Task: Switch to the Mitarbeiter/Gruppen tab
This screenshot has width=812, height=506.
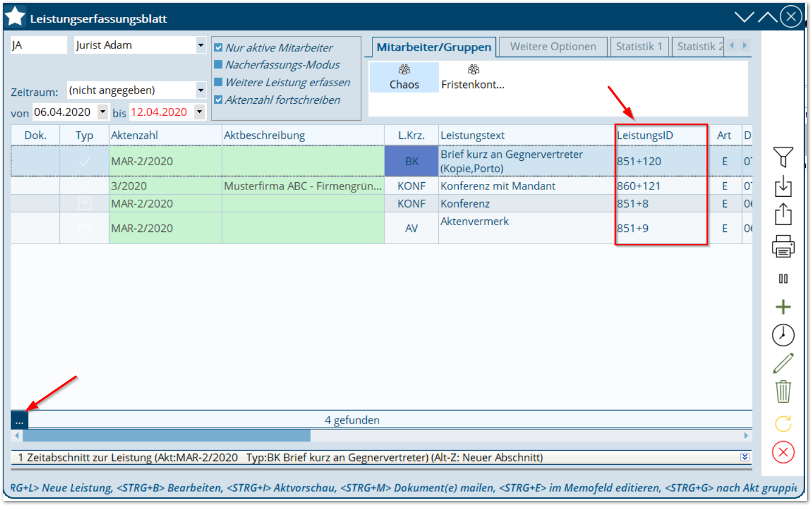Action: pyautogui.click(x=434, y=47)
